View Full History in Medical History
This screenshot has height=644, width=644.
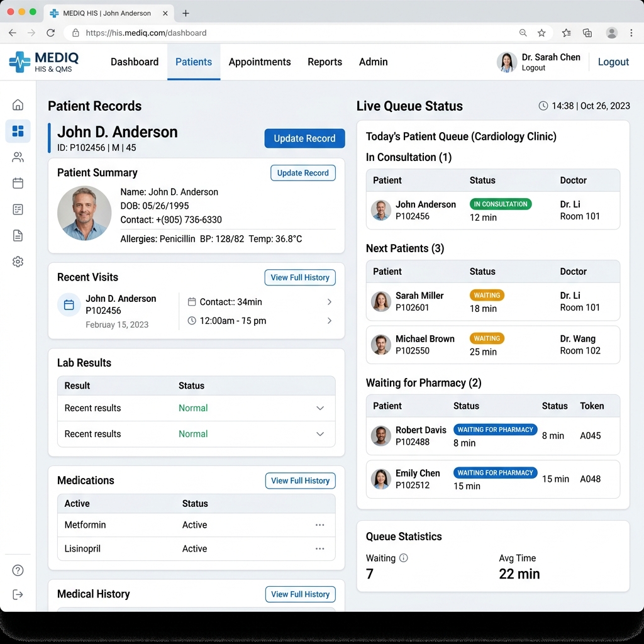300,594
